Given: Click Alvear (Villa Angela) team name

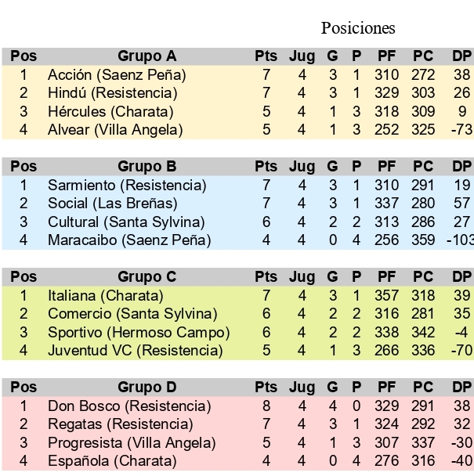Looking at the screenshot, I should pos(115,129).
